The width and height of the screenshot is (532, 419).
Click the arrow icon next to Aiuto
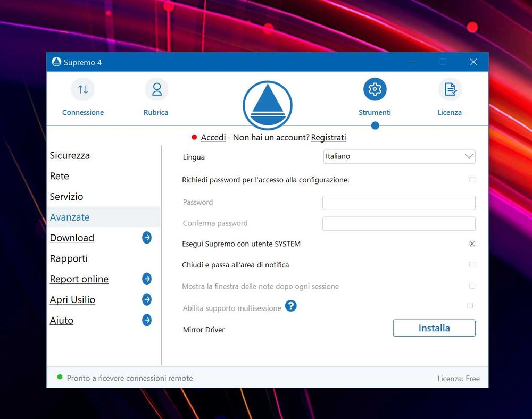point(147,320)
